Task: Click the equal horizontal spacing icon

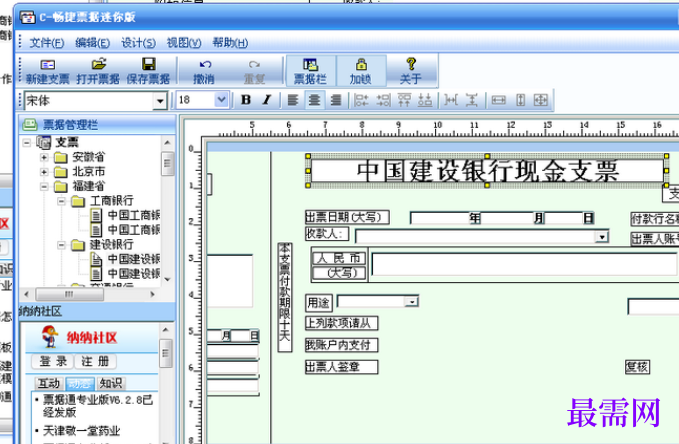Action: tap(451, 100)
